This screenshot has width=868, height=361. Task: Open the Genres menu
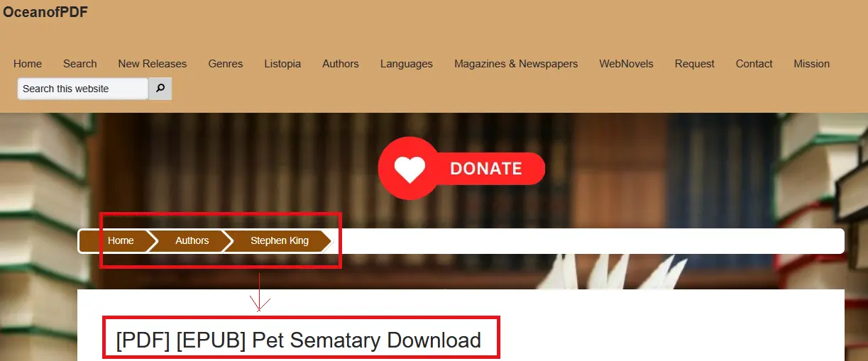click(226, 64)
